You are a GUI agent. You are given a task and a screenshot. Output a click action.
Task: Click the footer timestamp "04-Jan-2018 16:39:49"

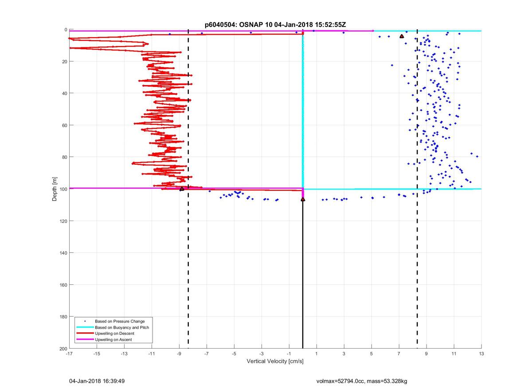(x=96, y=380)
